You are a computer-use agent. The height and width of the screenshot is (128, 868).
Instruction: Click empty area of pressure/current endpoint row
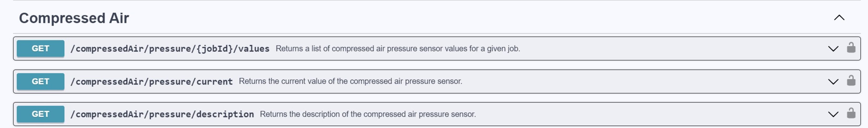click(x=640, y=81)
